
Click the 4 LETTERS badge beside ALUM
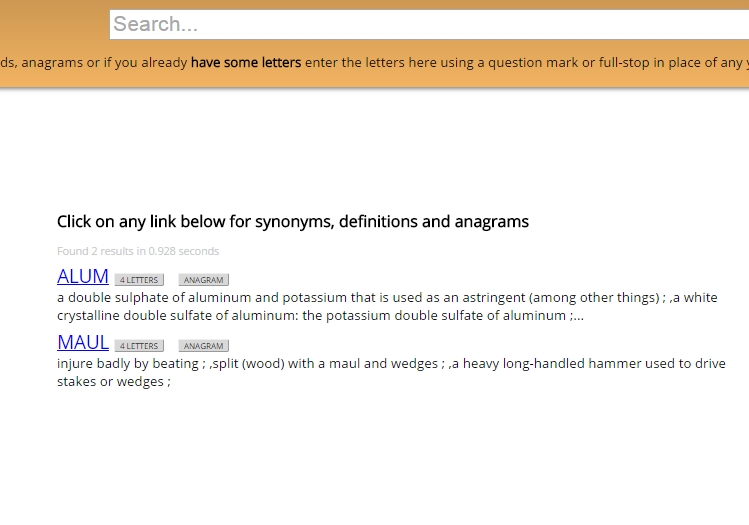pyautogui.click(x=139, y=280)
